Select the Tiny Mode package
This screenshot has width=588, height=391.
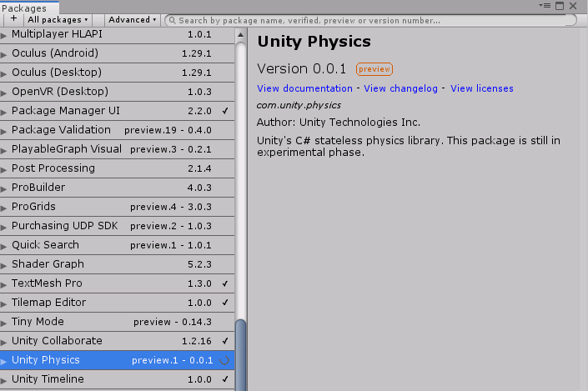117,322
